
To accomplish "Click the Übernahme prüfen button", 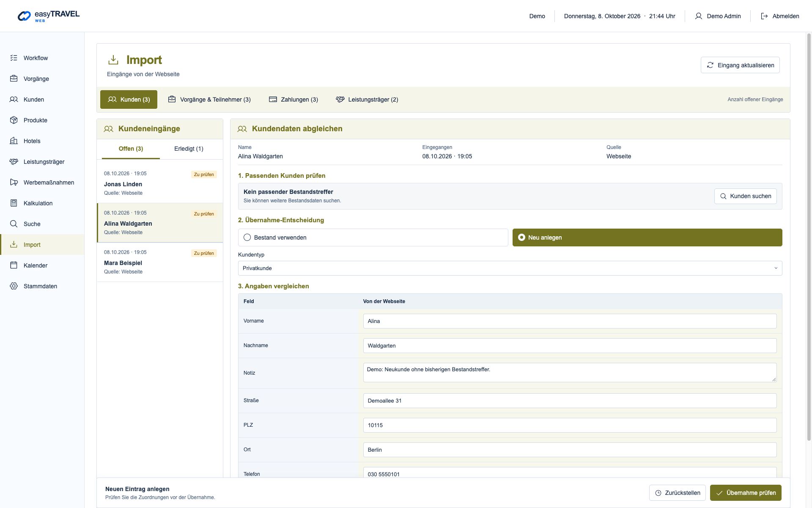I will [x=746, y=493].
